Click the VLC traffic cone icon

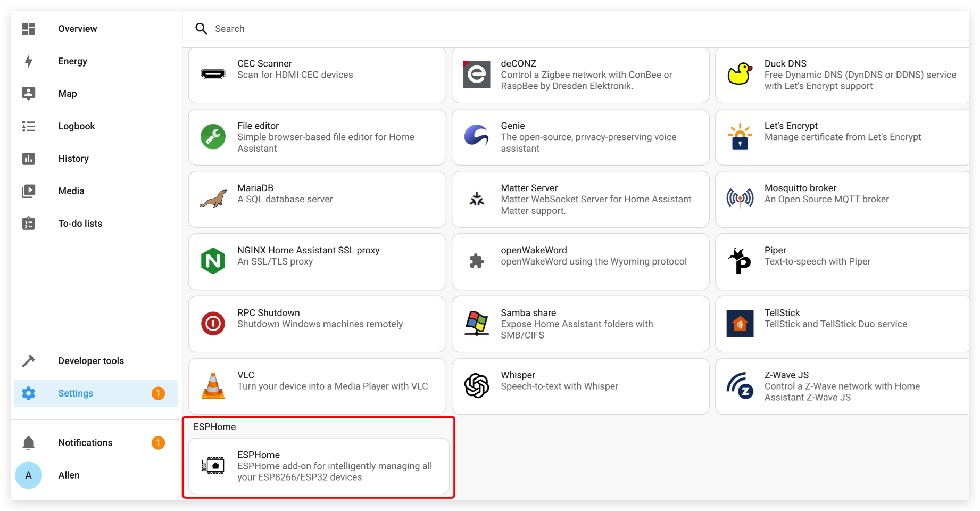tap(213, 386)
